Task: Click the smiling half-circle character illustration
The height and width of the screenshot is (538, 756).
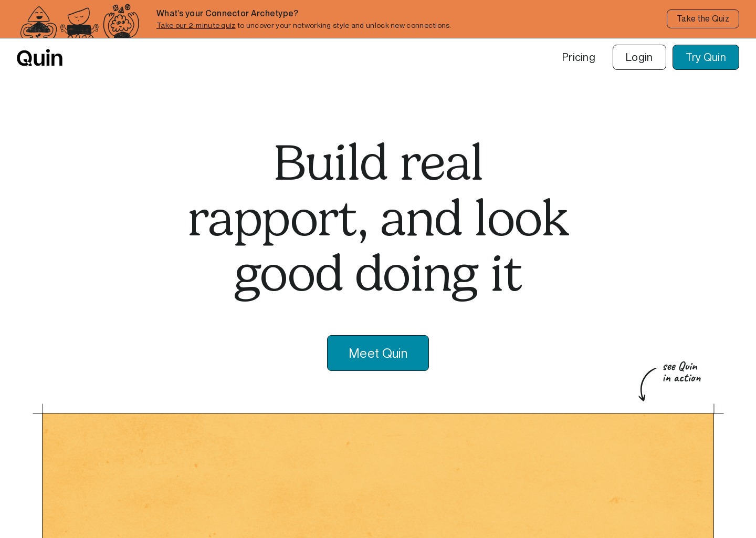Action: tap(79, 23)
